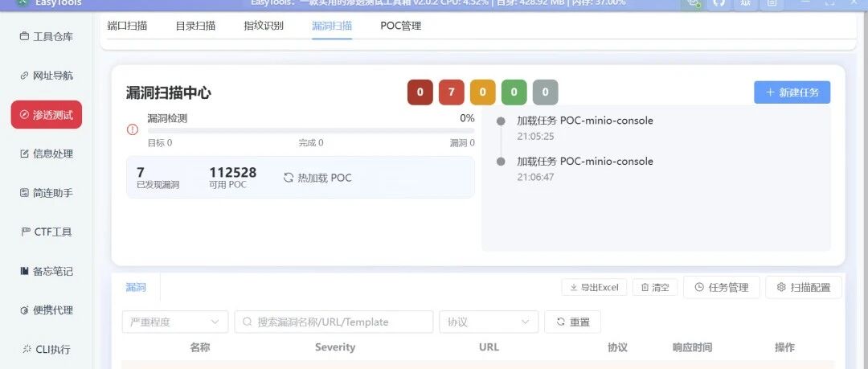868x369 pixels.
Task: Click 热加载 POC to reload POCs
Action: pyautogui.click(x=317, y=178)
